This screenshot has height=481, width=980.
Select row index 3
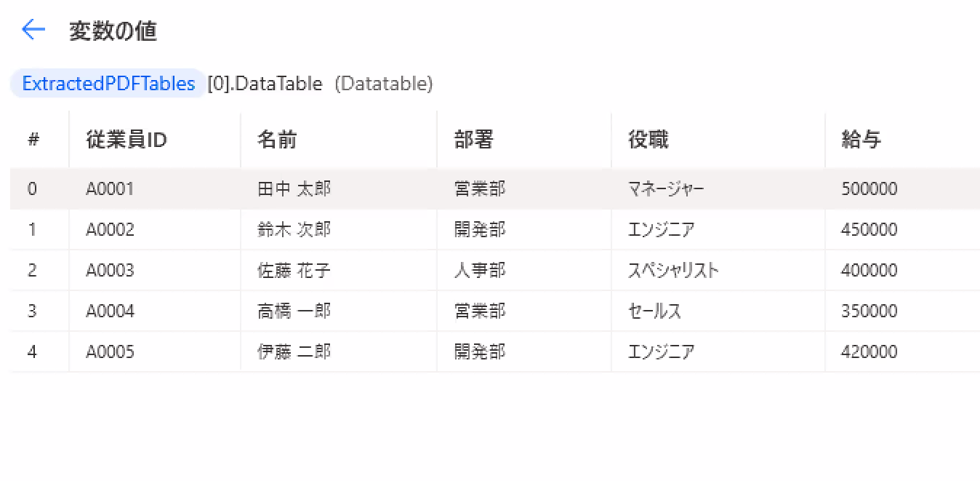coord(32,311)
